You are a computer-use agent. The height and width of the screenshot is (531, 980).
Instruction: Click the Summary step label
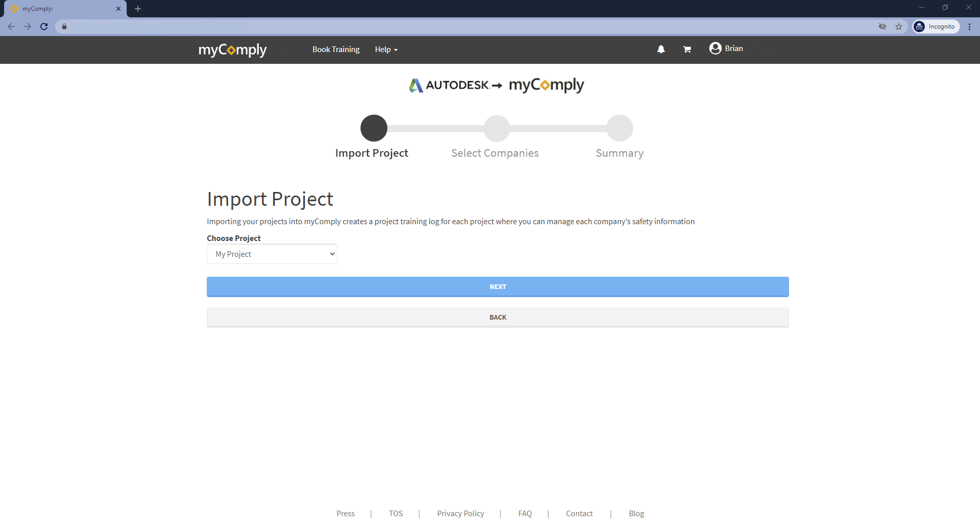click(619, 153)
